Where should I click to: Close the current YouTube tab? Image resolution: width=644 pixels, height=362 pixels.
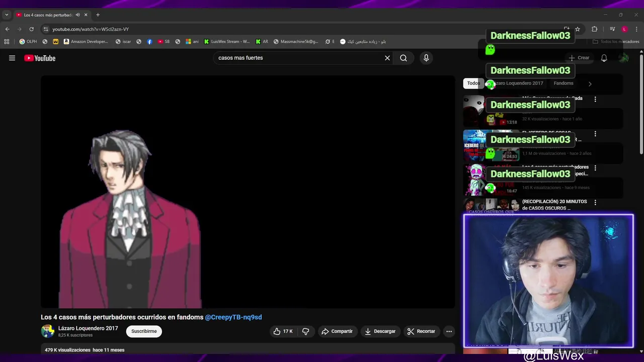[x=86, y=15]
